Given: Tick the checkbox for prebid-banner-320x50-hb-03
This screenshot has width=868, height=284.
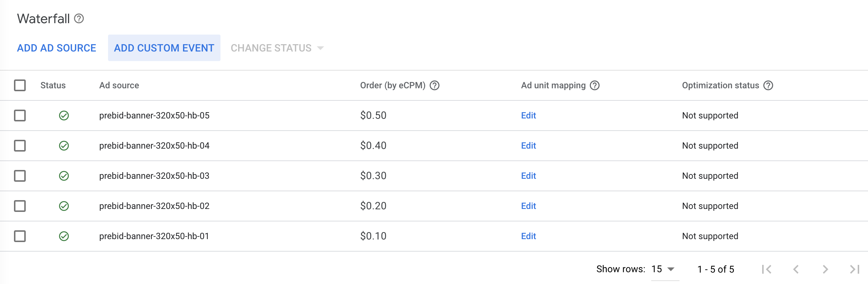Looking at the screenshot, I should (20, 176).
